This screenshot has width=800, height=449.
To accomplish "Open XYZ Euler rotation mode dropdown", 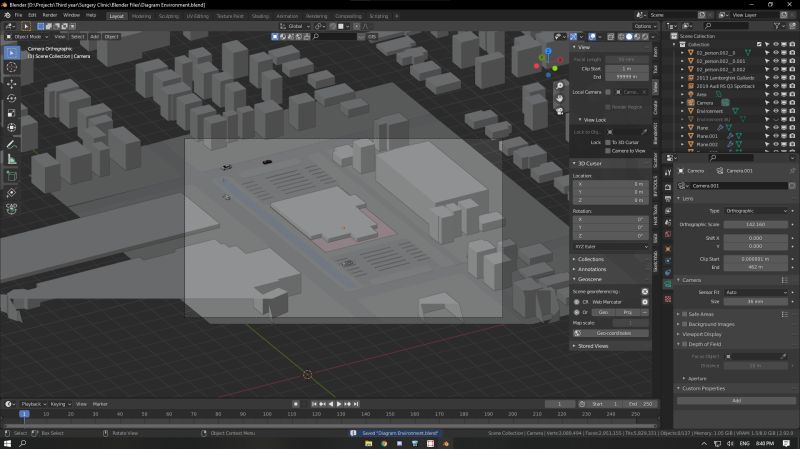I will point(611,246).
